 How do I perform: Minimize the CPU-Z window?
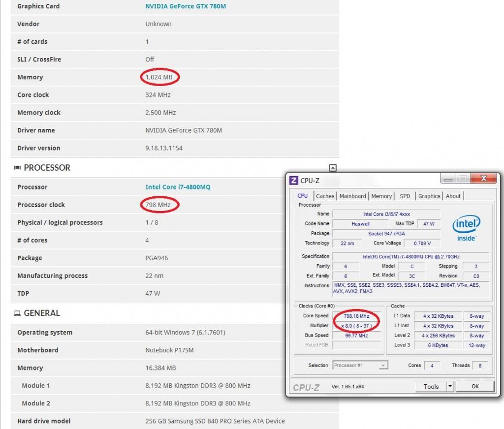click(448, 179)
